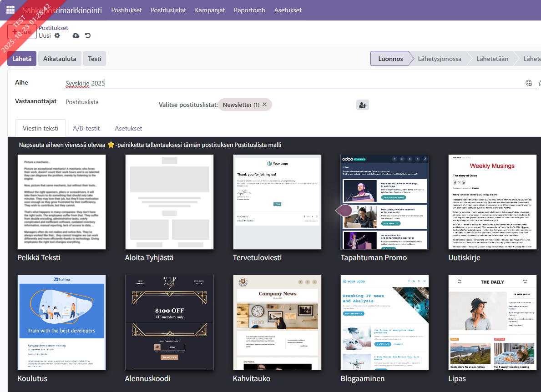
Task: Open the Raportointi menu
Action: [249, 10]
